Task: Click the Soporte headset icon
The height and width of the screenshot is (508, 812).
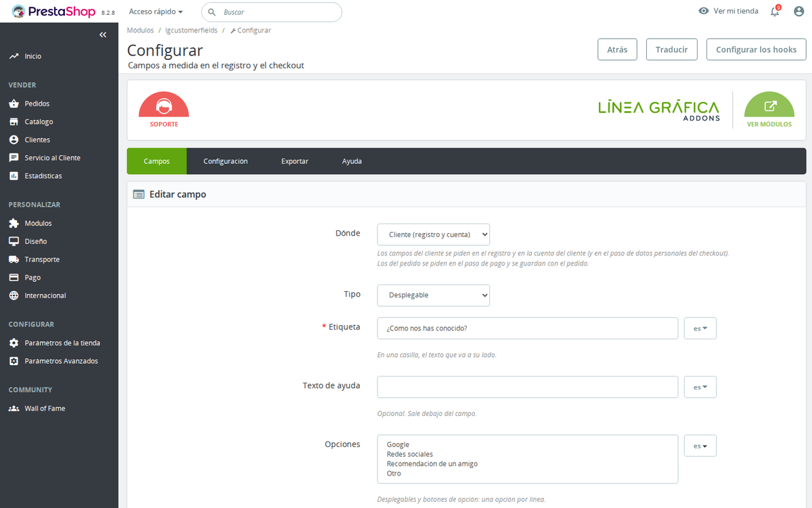Action: coord(164,106)
